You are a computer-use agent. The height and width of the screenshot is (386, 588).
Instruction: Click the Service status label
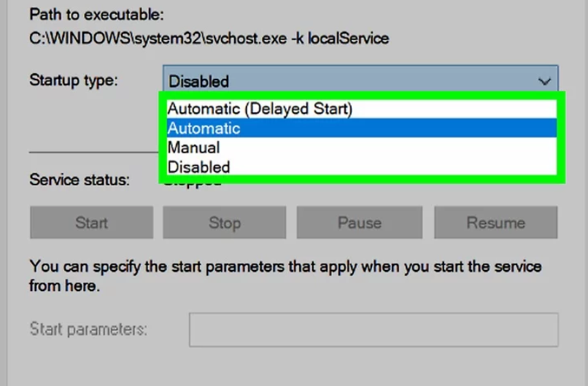pos(79,179)
